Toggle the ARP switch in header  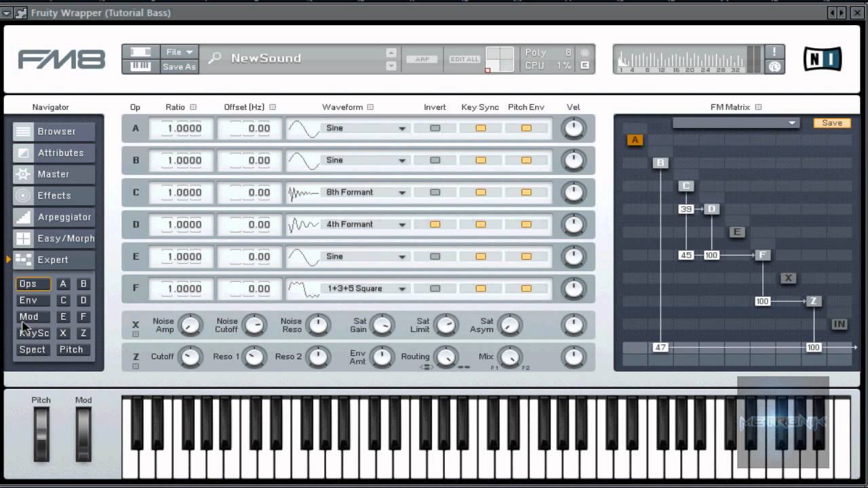pos(422,60)
